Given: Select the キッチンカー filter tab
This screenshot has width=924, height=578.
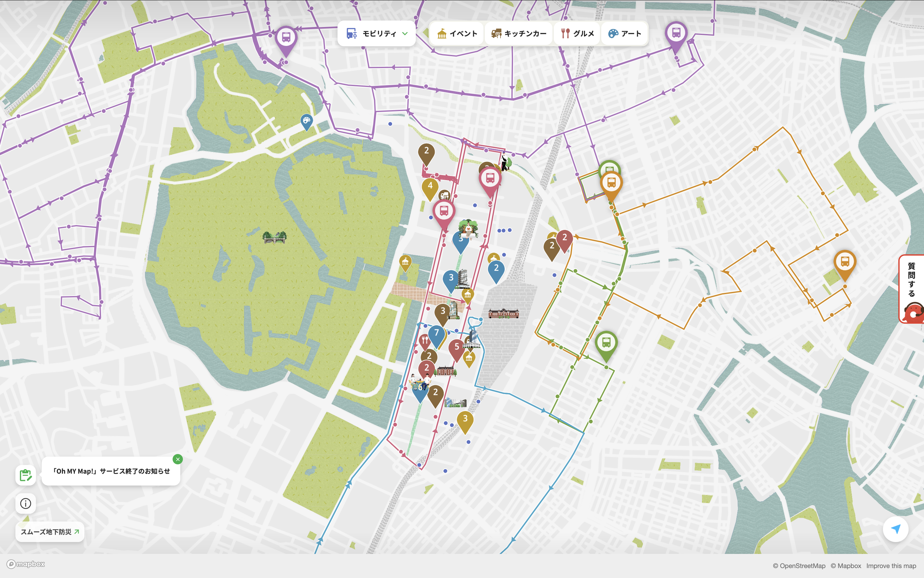Looking at the screenshot, I should (x=518, y=34).
